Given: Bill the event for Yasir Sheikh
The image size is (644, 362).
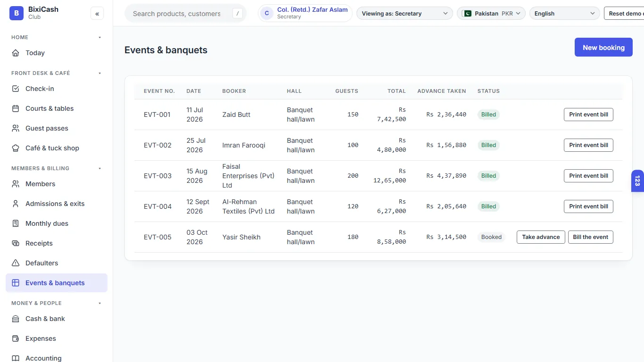Looking at the screenshot, I should (590, 237).
